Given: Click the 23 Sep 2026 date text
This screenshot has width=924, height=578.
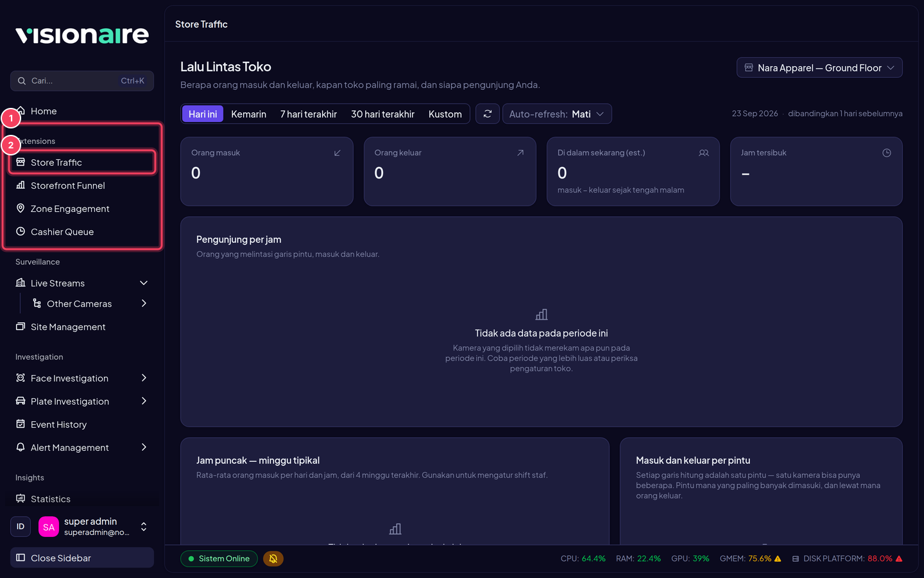Looking at the screenshot, I should click(755, 114).
